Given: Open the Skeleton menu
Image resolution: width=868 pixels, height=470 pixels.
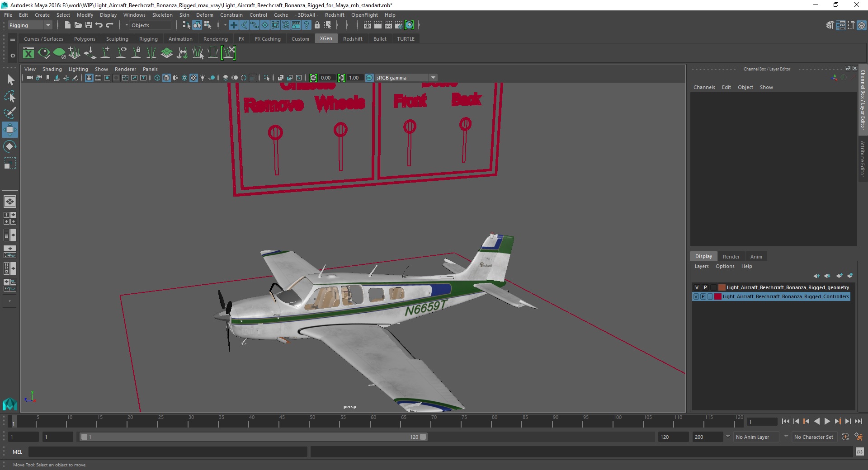Looking at the screenshot, I should tap(162, 15).
